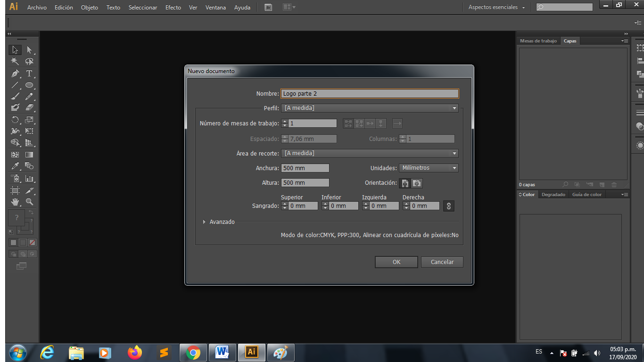Image resolution: width=644 pixels, height=362 pixels.
Task: Pick the Shape Builder tool
Action: click(15, 142)
